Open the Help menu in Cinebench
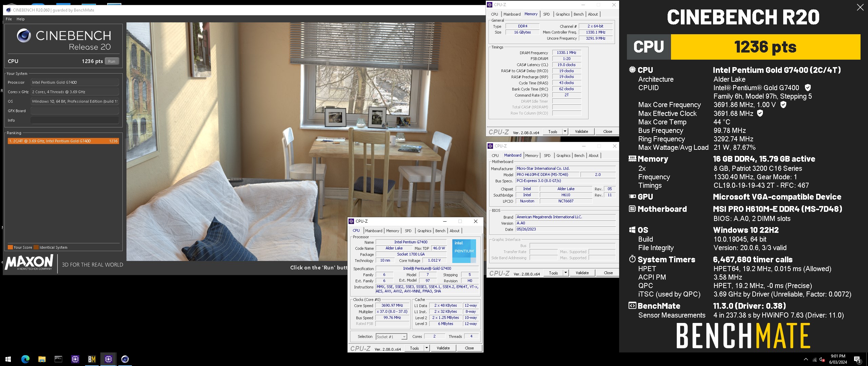Image resolution: width=868 pixels, height=366 pixels. [x=21, y=19]
